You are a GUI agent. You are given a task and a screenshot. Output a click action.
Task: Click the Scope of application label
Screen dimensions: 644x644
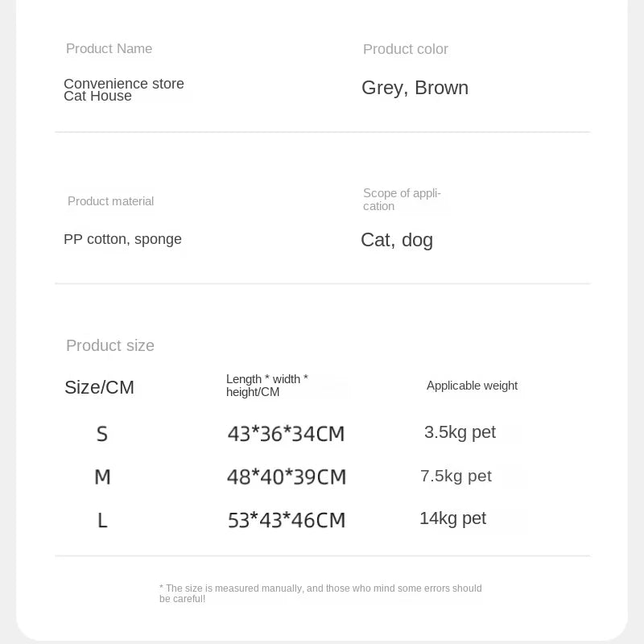(402, 200)
